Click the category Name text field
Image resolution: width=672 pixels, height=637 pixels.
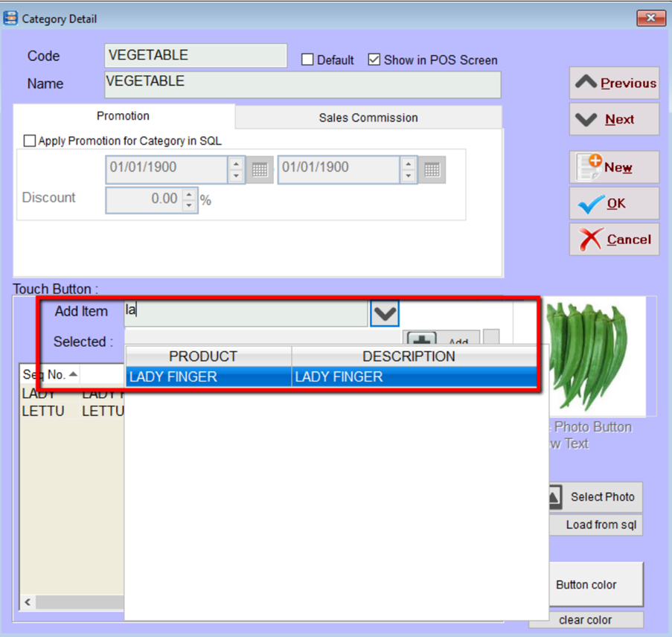pyautogui.click(x=302, y=84)
